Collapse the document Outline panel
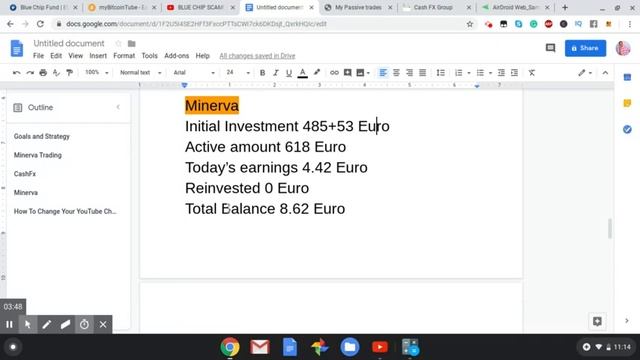This screenshot has height=360, width=640. click(x=118, y=107)
